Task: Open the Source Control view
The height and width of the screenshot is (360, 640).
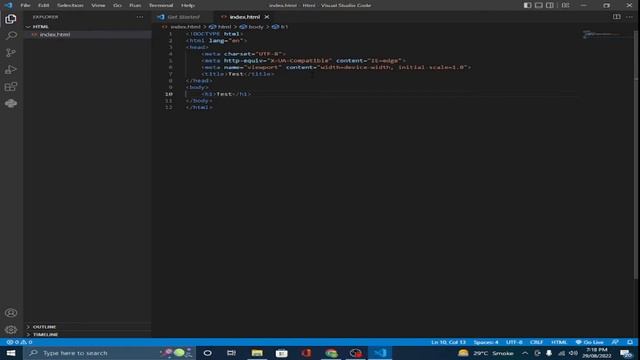Action: pyautogui.click(x=11, y=53)
